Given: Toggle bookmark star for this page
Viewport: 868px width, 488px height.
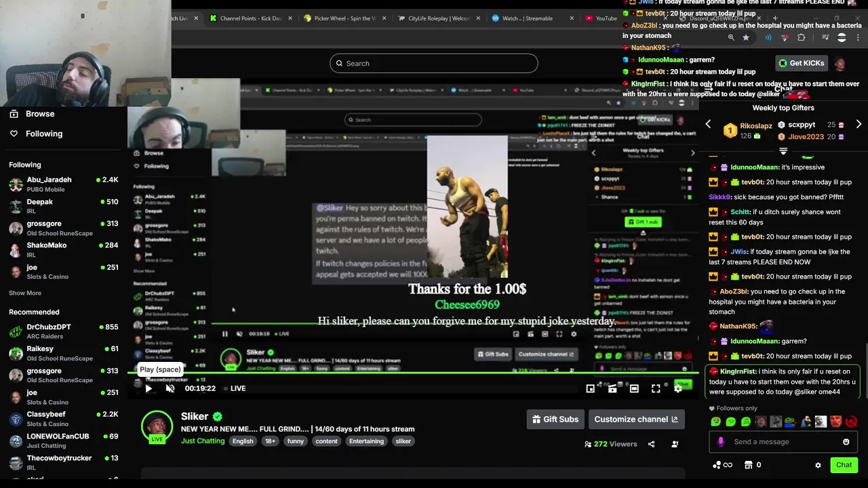Looking at the screenshot, I should click(x=746, y=37).
